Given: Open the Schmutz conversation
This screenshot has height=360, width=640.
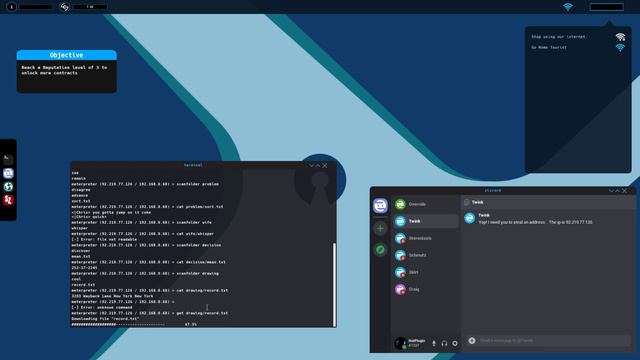Looking at the screenshot, I should pos(426,255).
